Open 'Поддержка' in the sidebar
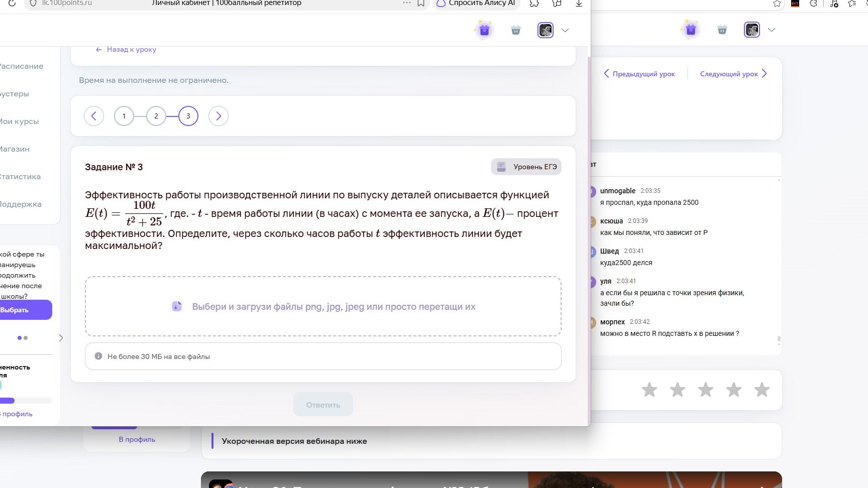The height and width of the screenshot is (488, 868). click(x=21, y=204)
